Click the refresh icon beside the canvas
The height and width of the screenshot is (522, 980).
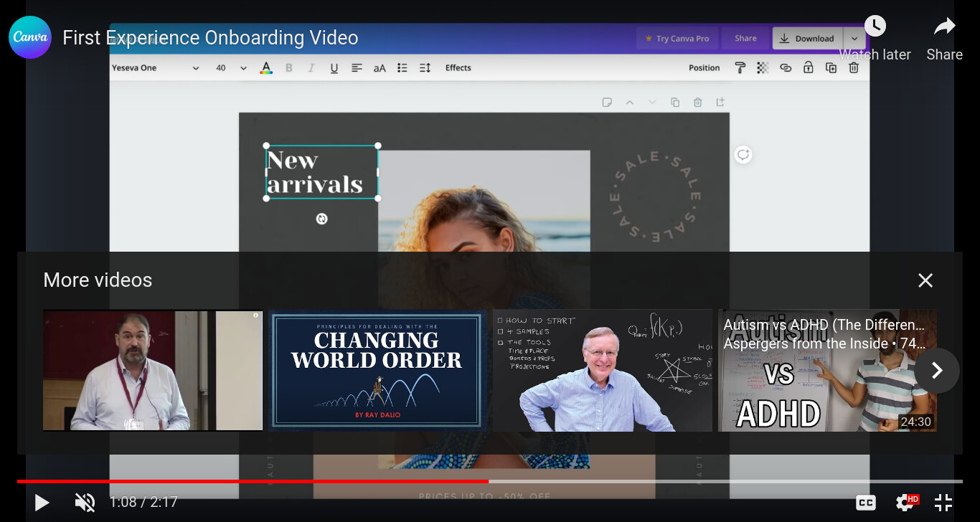coord(743,154)
